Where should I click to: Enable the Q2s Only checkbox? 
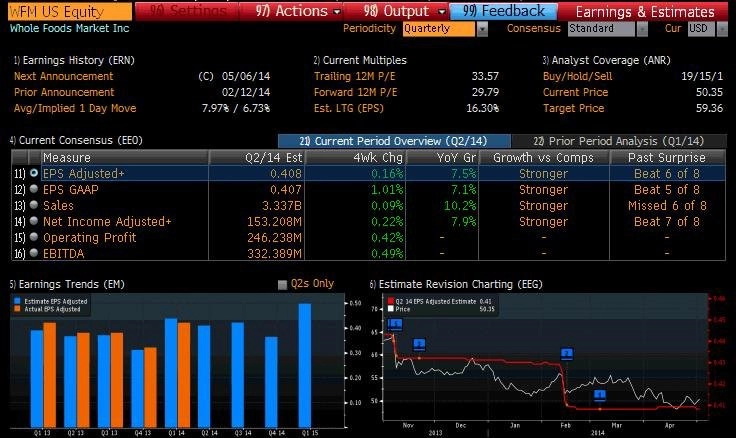282,284
